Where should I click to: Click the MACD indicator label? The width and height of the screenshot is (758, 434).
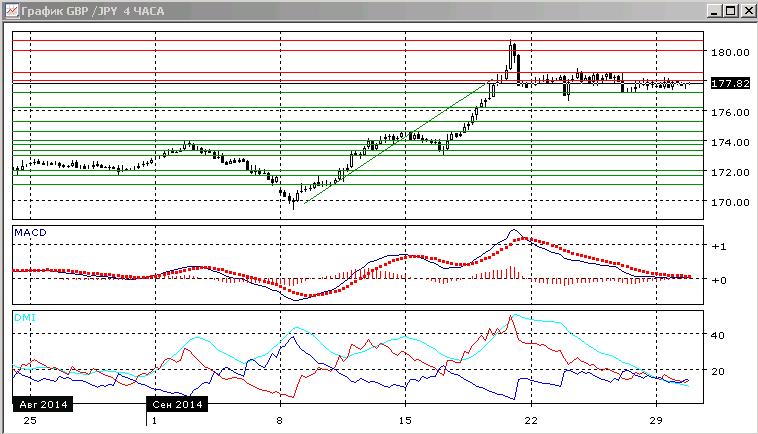tap(30, 232)
